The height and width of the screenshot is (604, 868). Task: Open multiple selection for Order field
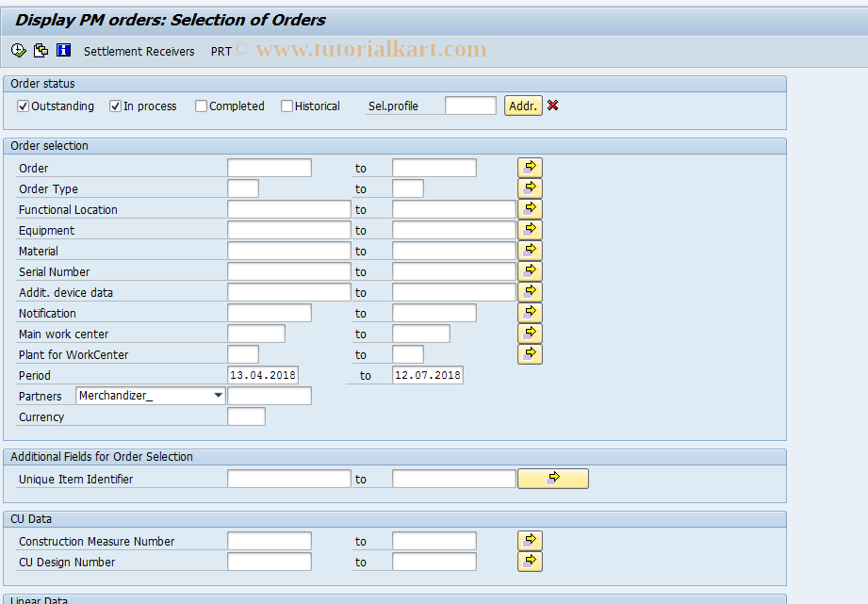[529, 167]
